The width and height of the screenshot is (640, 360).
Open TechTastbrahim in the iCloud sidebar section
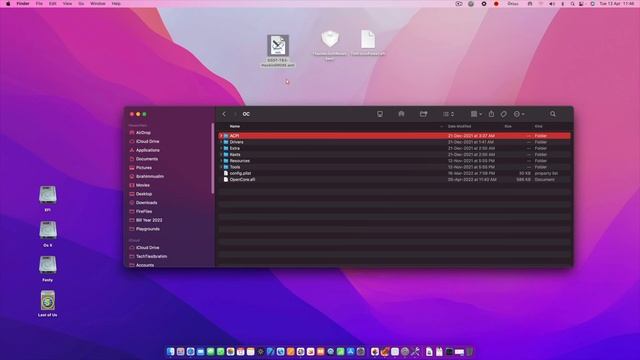pos(151,256)
